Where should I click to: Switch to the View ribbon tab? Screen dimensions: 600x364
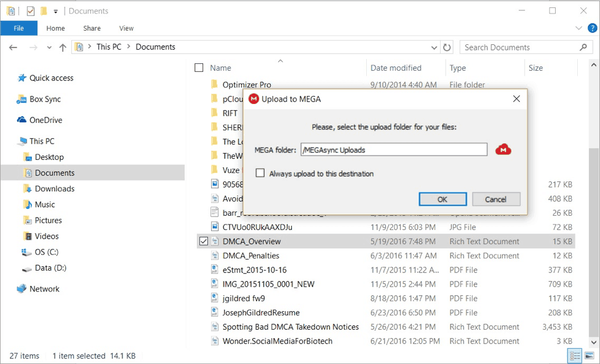point(126,28)
